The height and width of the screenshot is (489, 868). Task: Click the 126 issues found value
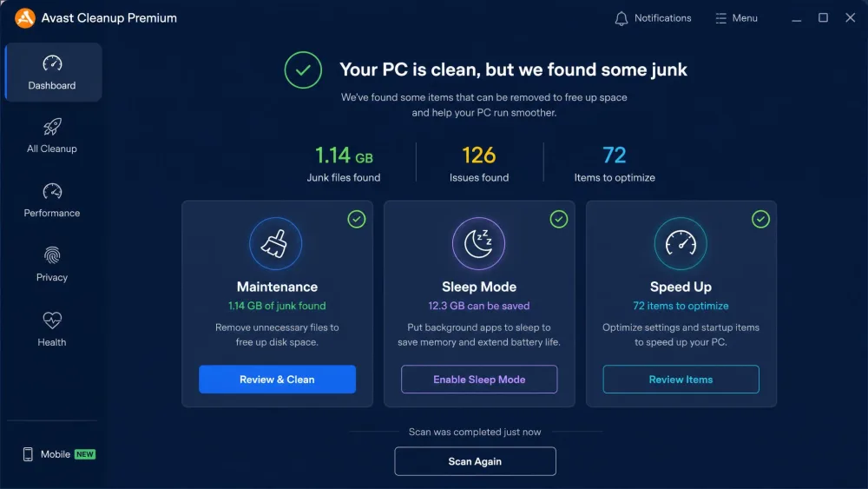click(479, 155)
